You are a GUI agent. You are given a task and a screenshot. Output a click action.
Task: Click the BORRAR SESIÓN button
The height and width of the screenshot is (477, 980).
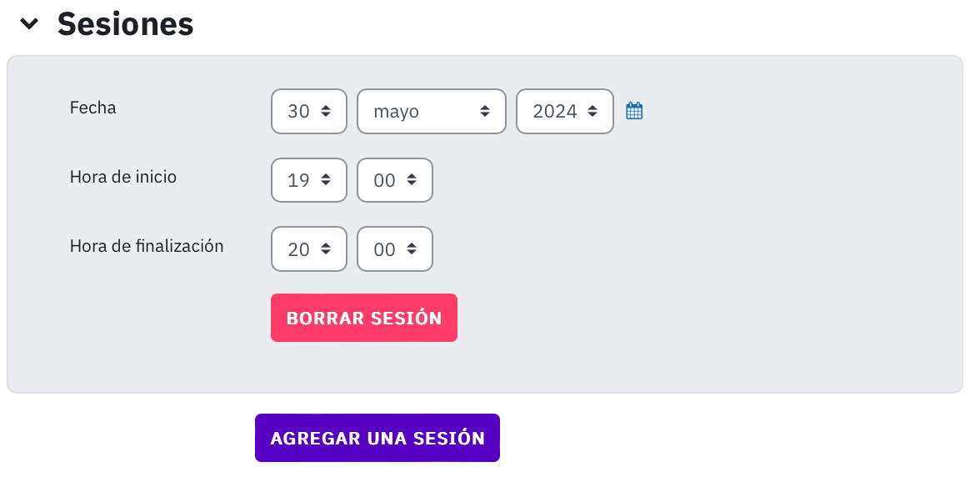click(x=363, y=318)
